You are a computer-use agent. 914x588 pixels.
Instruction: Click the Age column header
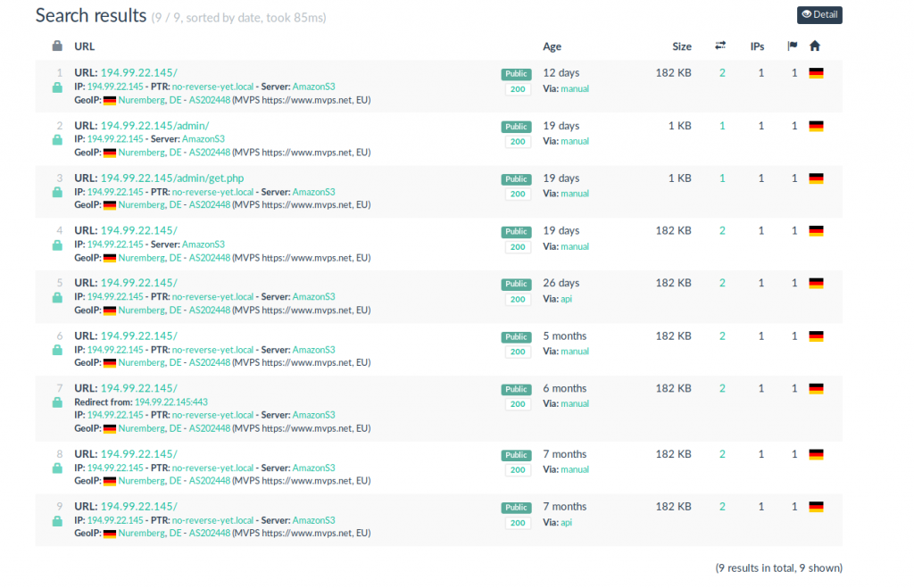[552, 46]
